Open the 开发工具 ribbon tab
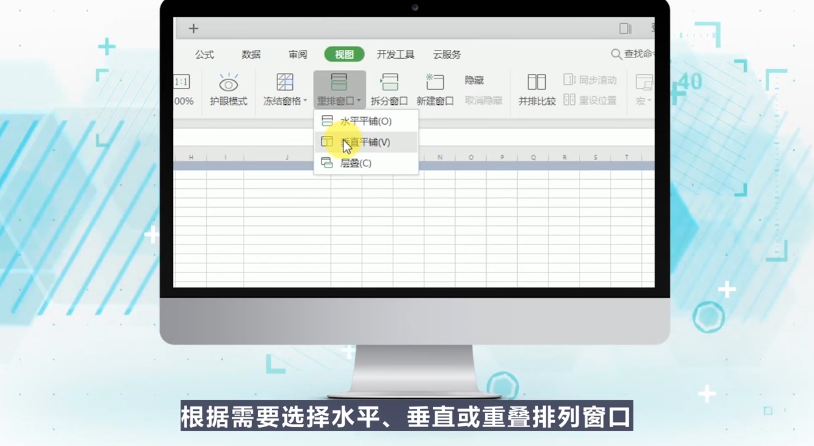Screen dimensions: 814x446 [396, 55]
